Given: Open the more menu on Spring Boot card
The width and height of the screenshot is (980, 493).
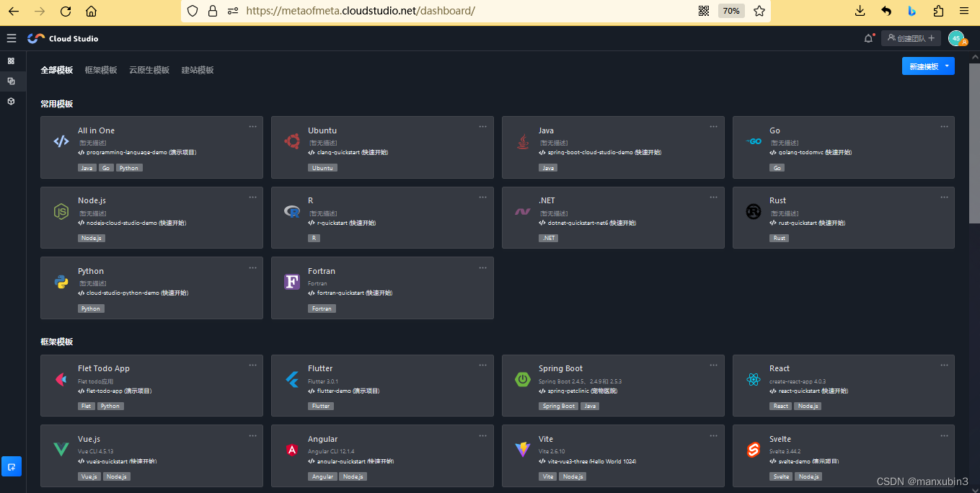Looking at the screenshot, I should click(713, 365).
